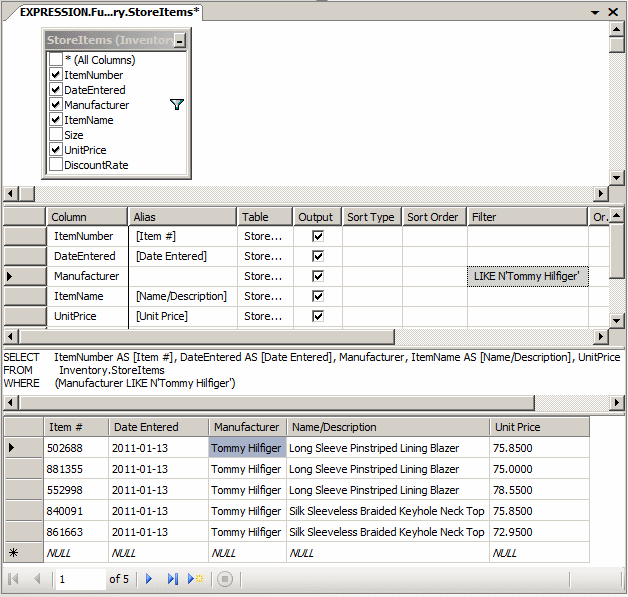628x597 pixels.
Task: Select the Manufacturer row header in criteria grid
Action: 25,276
